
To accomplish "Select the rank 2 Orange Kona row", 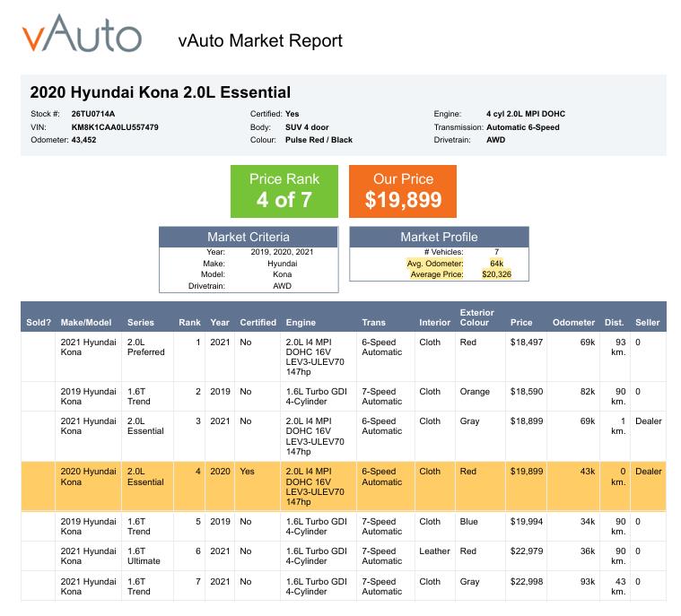I will click(x=344, y=396).
